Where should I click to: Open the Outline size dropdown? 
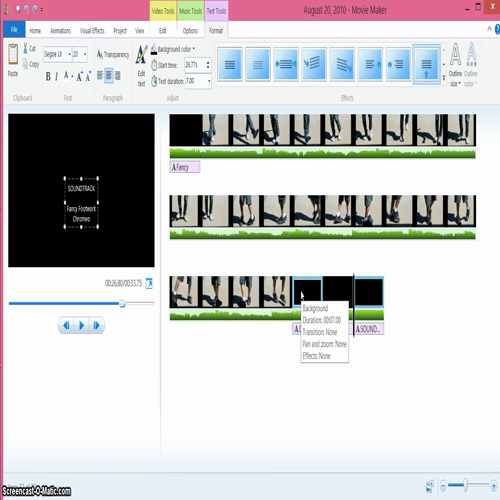455,64
